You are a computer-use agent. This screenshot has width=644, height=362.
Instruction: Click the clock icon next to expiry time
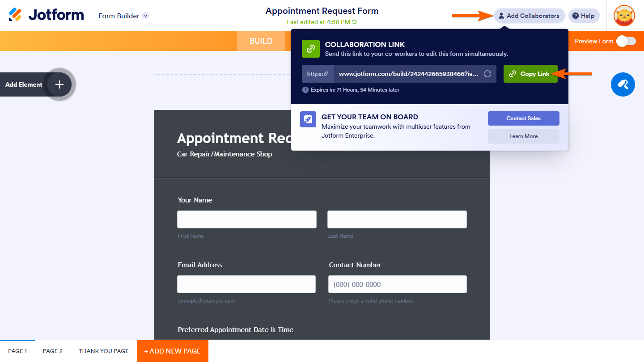[x=305, y=90]
